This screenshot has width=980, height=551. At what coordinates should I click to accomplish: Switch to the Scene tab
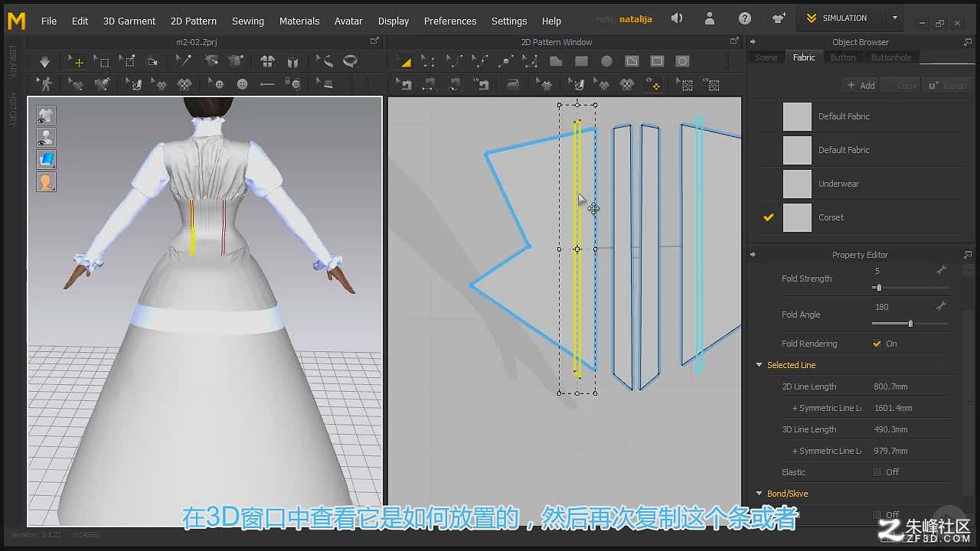click(x=766, y=57)
